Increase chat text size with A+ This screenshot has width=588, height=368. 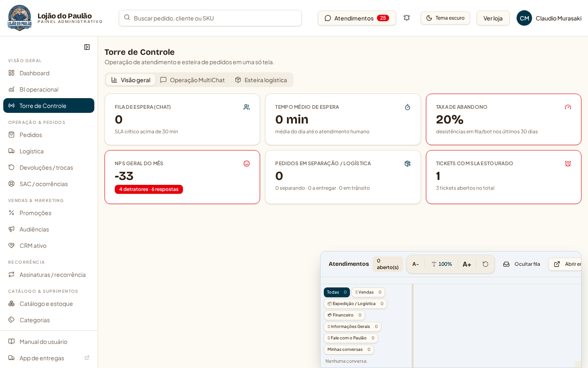click(x=467, y=264)
